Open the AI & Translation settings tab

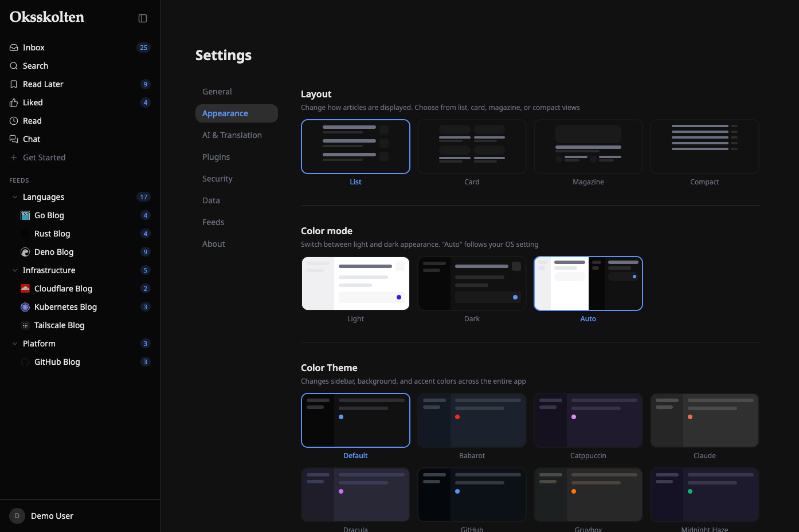(237, 135)
